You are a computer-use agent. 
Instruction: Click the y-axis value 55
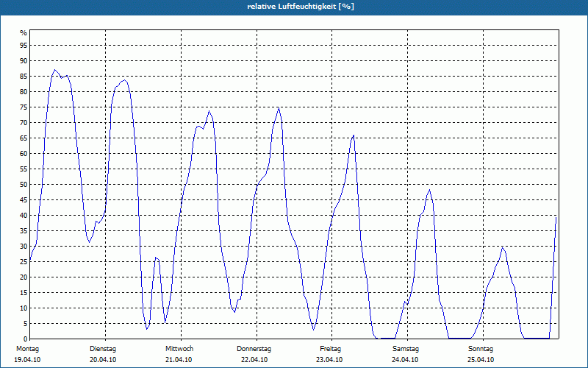[24, 169]
